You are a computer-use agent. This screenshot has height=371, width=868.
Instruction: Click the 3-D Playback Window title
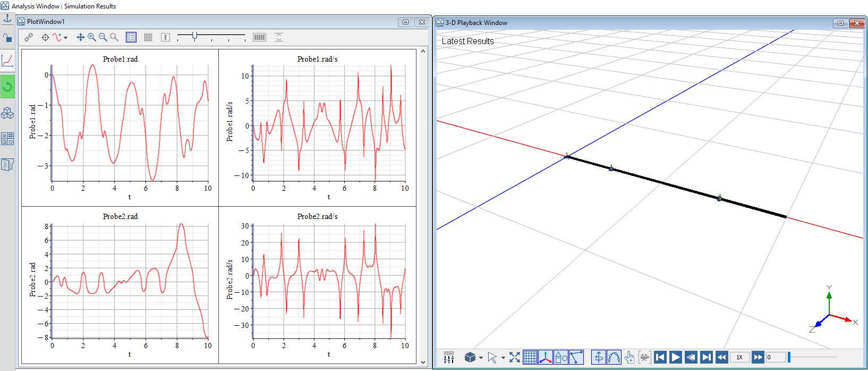(x=476, y=23)
